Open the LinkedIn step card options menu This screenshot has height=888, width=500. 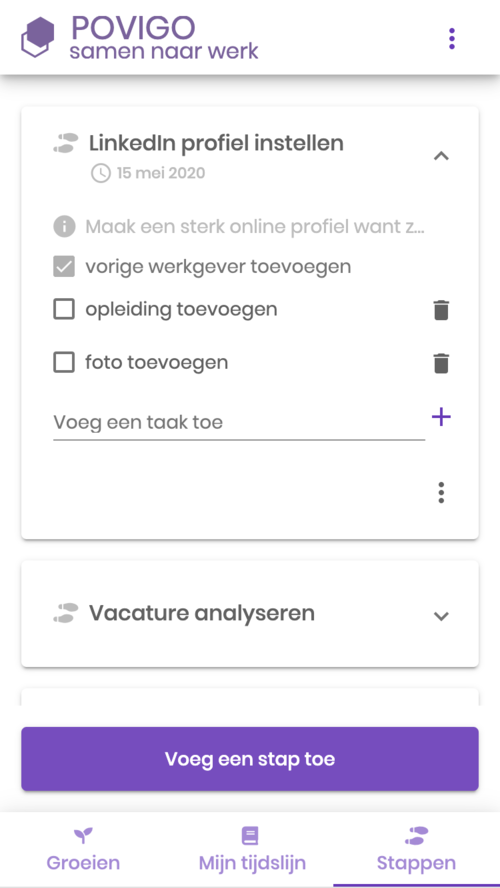(x=441, y=493)
